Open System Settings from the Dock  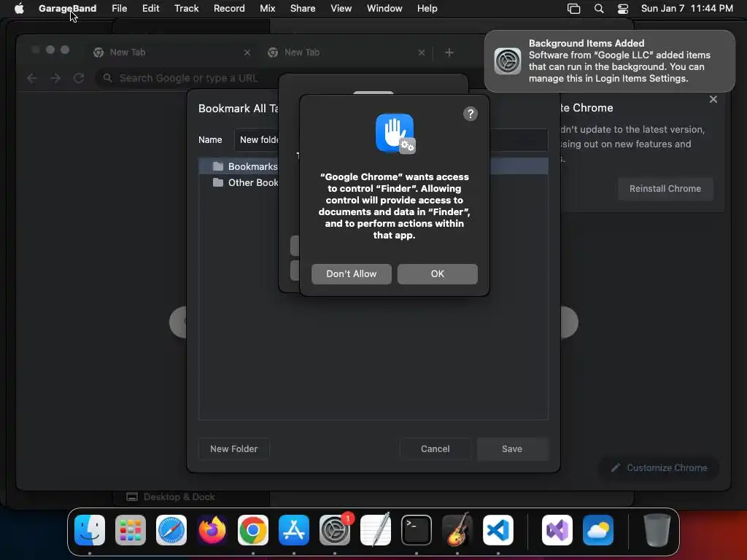pyautogui.click(x=335, y=530)
